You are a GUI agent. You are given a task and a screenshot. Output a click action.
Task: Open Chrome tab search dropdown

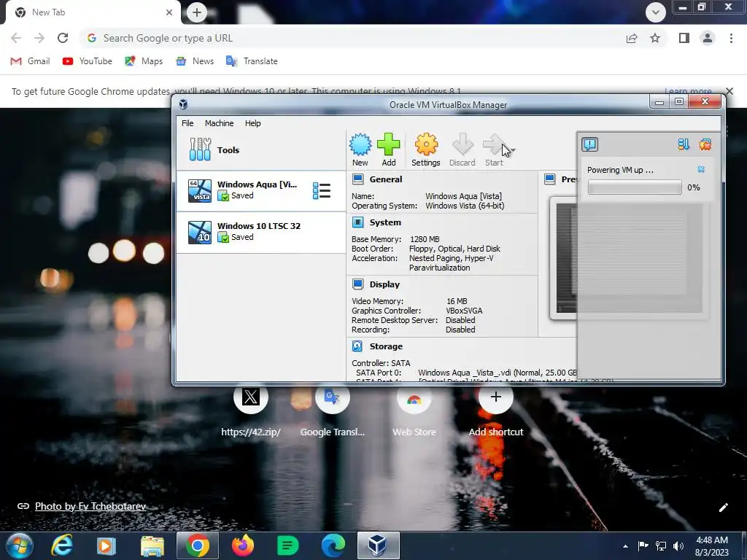(656, 12)
